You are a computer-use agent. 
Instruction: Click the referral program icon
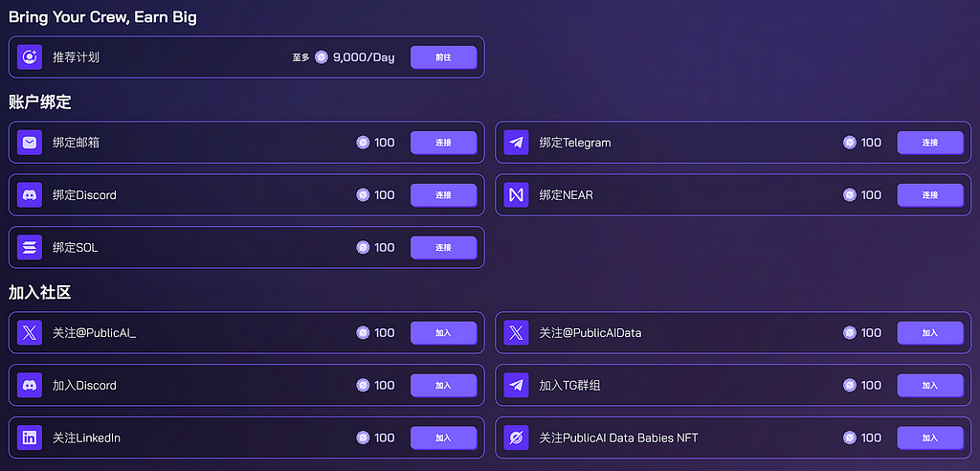(30, 56)
